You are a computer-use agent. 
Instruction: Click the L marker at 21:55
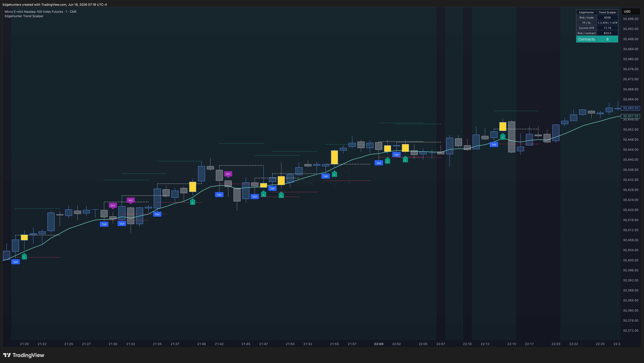(334, 174)
